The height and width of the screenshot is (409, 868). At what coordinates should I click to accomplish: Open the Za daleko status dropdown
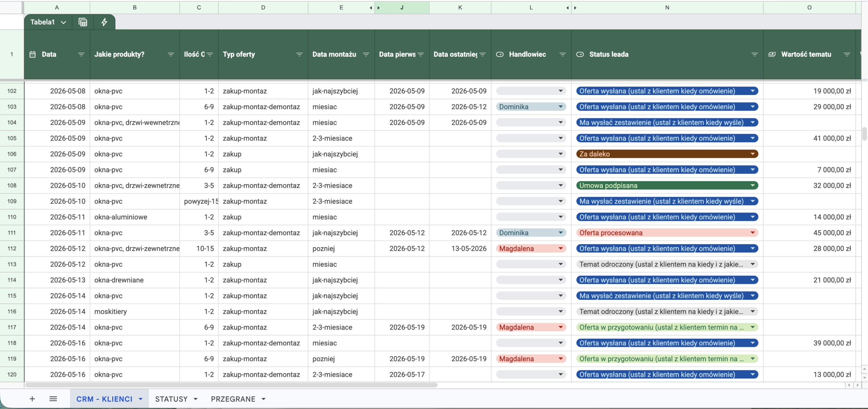[x=667, y=154]
